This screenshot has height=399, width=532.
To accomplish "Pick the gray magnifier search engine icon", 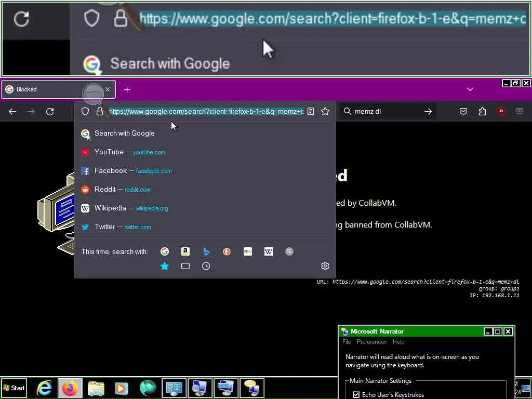I will click(289, 251).
